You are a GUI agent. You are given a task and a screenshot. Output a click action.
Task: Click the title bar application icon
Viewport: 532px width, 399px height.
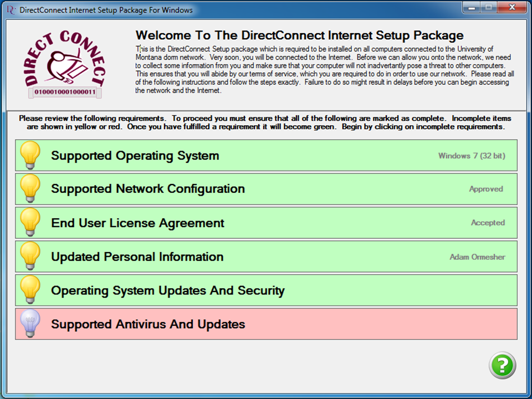[11, 10]
